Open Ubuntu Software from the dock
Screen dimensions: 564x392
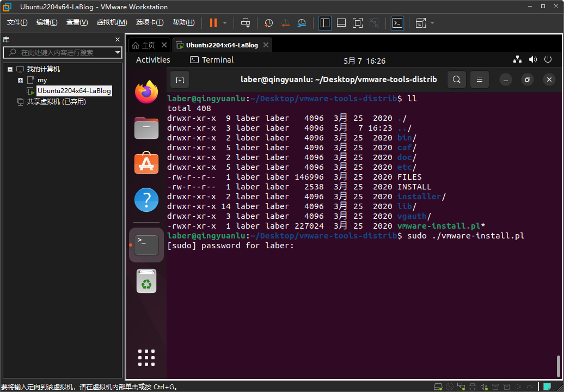(x=146, y=163)
